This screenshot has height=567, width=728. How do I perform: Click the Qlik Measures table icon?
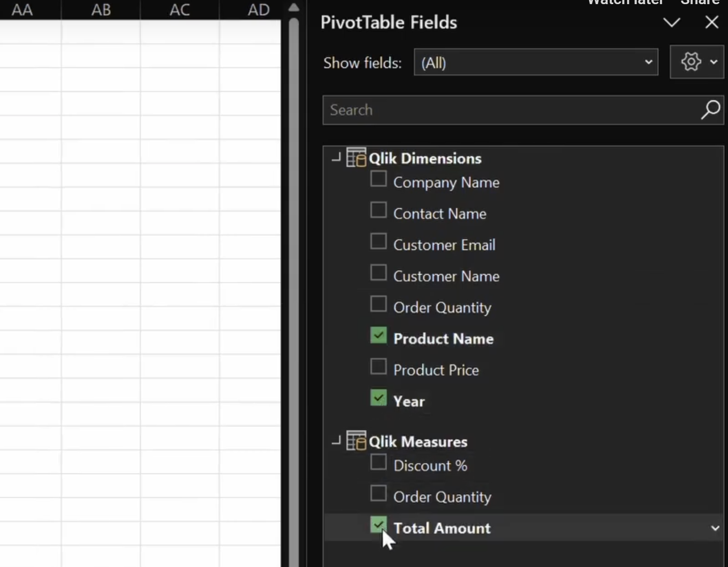pyautogui.click(x=356, y=441)
